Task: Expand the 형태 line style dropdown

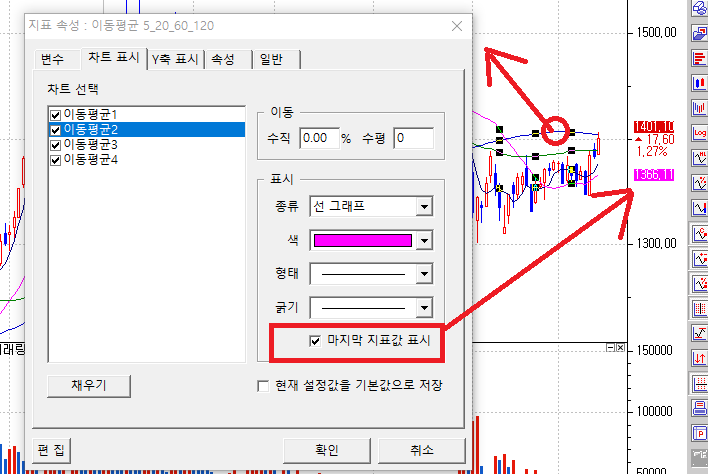Action: coord(424,274)
